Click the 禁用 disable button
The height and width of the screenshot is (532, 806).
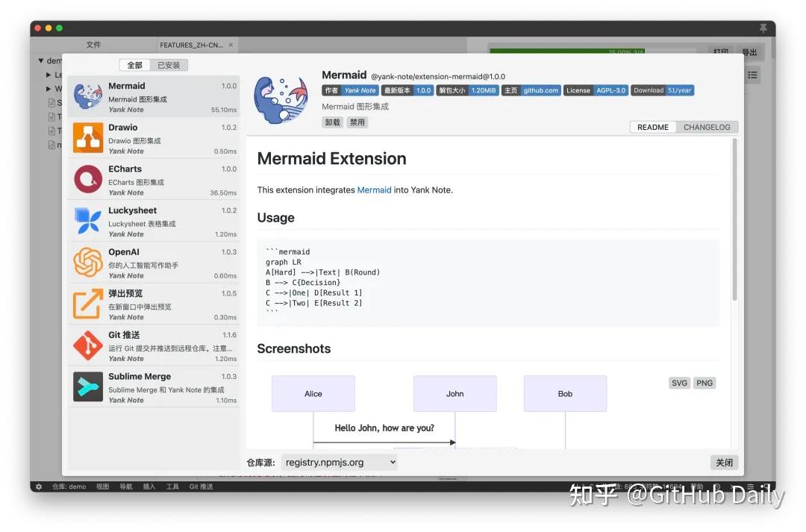(x=357, y=122)
